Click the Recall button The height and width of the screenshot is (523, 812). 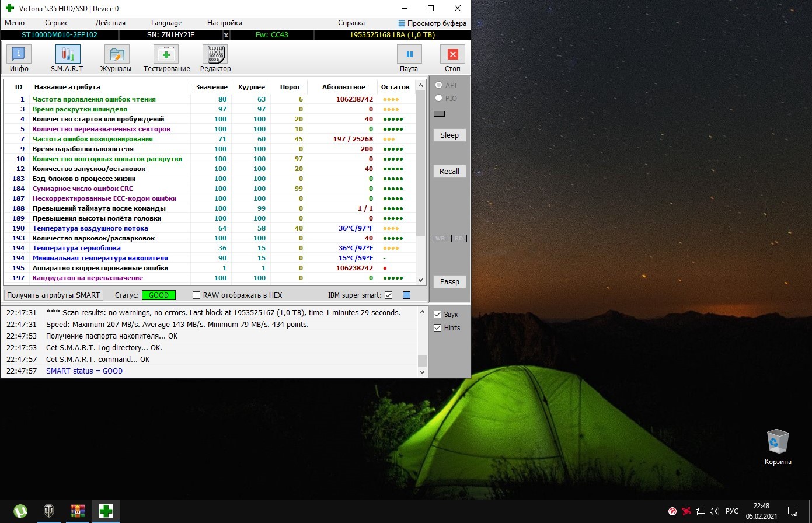click(x=449, y=171)
